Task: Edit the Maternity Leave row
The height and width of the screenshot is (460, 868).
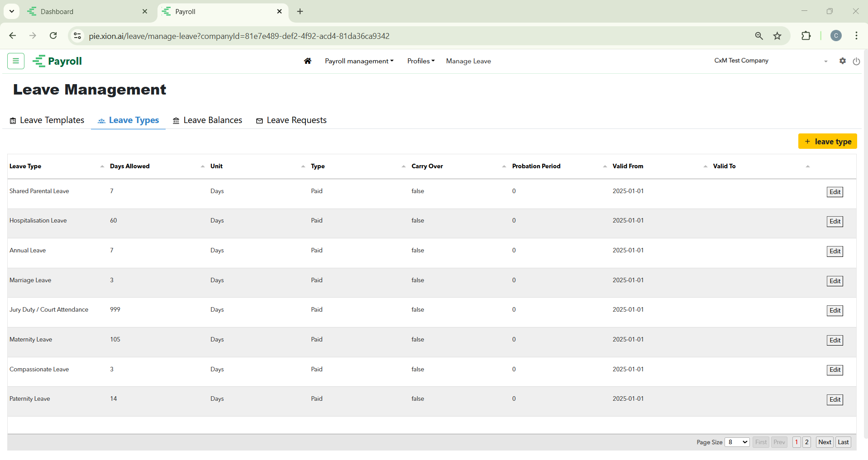Action: tap(835, 340)
